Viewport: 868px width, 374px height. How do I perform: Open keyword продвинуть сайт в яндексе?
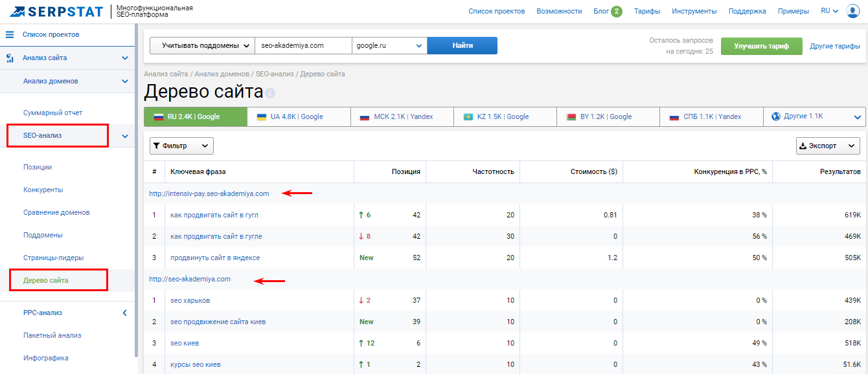click(215, 258)
